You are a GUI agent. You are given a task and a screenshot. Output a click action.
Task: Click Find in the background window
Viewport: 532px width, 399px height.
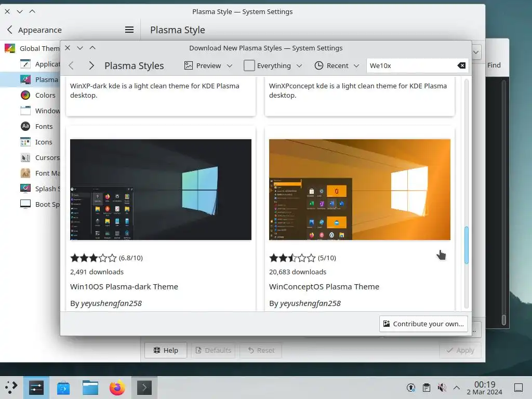[494, 65]
